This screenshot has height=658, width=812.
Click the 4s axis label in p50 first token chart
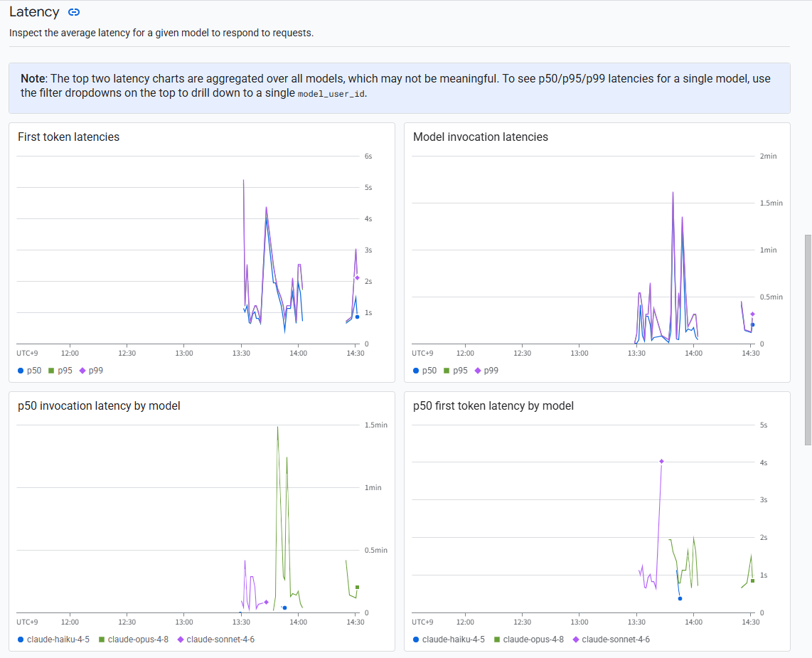point(764,462)
